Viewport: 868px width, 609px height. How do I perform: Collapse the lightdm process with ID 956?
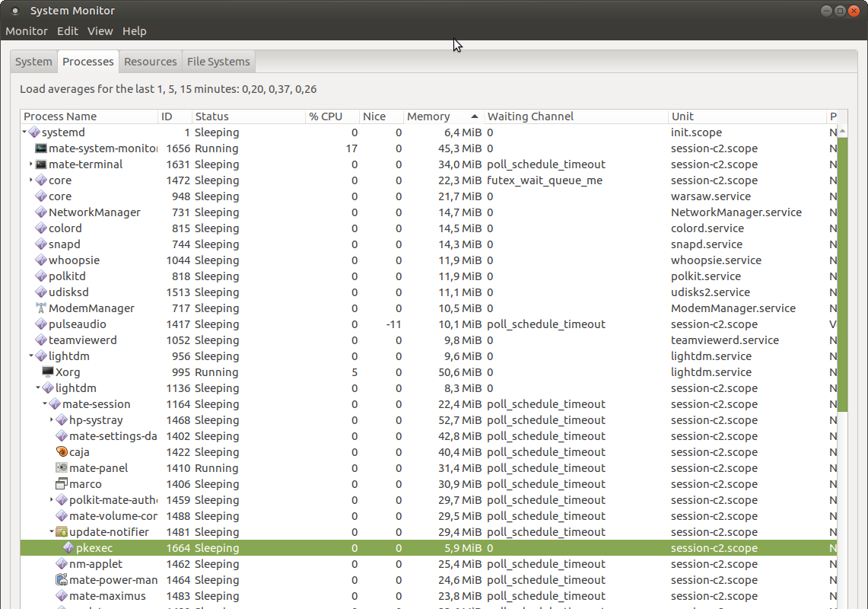point(31,356)
